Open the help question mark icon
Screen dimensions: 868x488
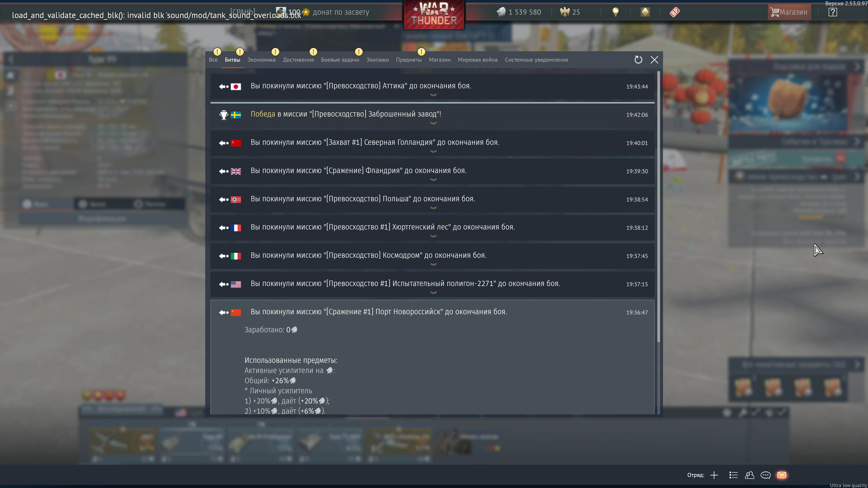[x=833, y=12]
